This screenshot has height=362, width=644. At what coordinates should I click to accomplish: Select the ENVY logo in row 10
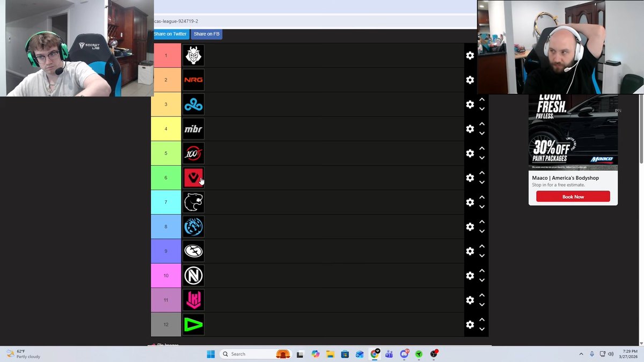point(193,276)
